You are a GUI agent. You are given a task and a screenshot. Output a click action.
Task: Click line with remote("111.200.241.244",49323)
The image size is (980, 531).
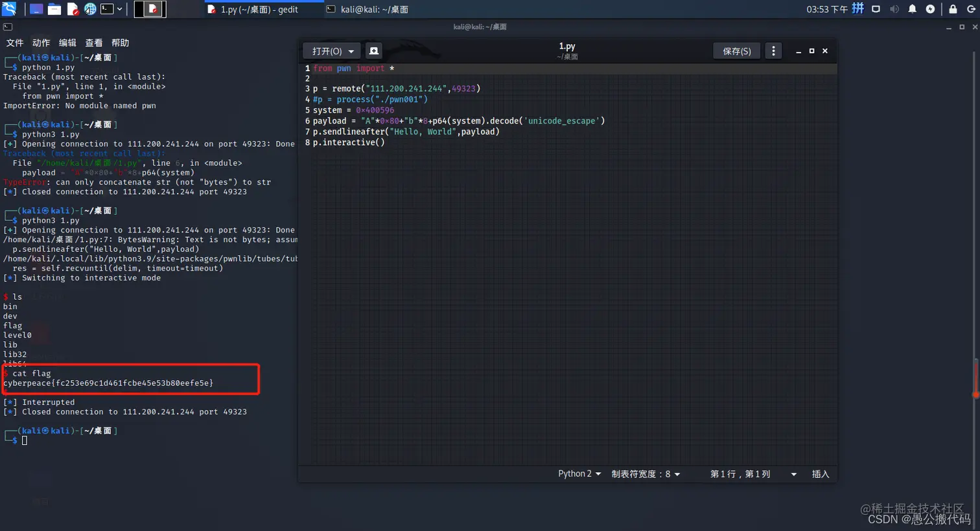coord(397,89)
